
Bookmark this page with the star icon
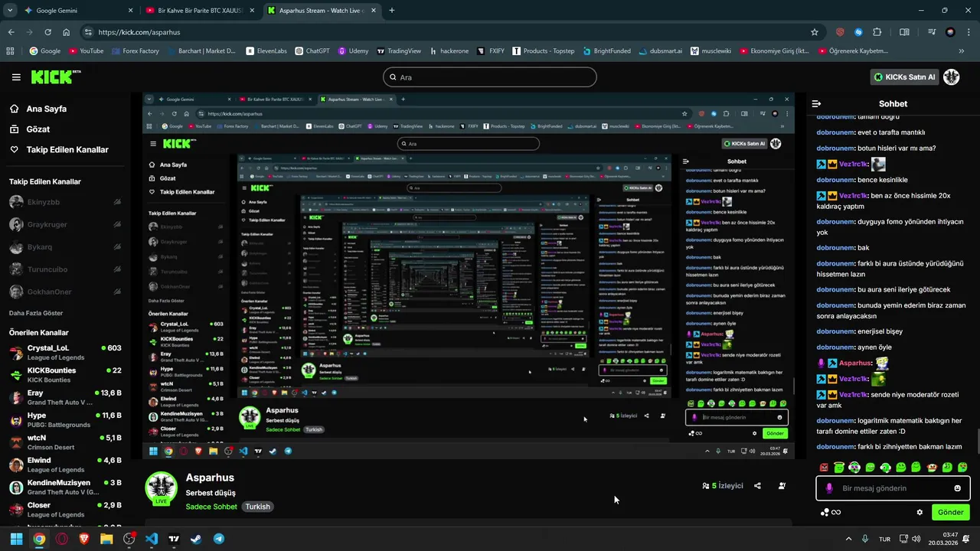coord(815,32)
